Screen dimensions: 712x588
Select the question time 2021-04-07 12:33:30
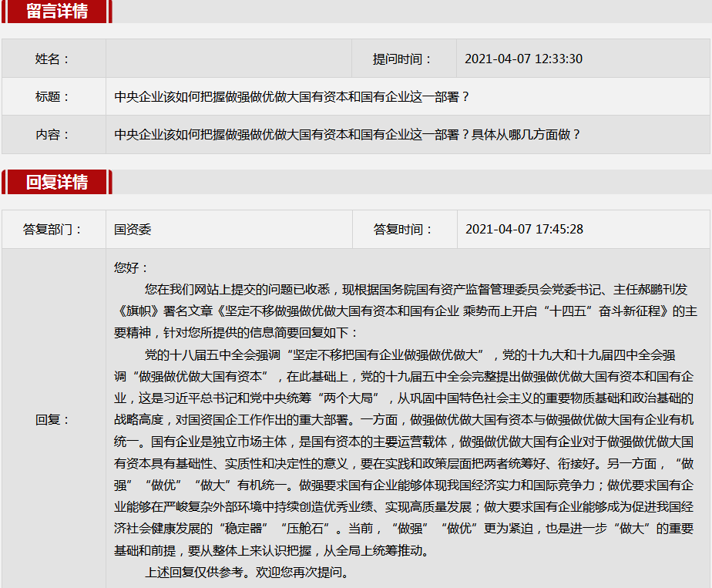(523, 59)
